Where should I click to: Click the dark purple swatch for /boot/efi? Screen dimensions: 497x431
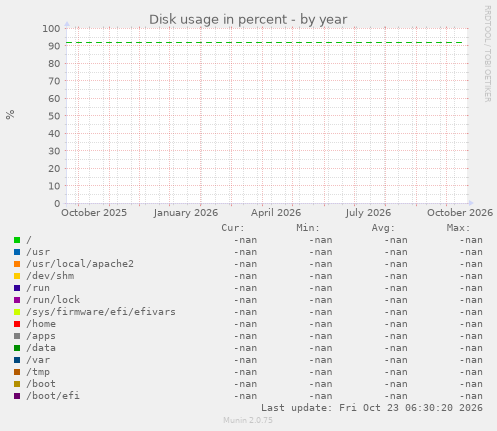[x=17, y=396]
